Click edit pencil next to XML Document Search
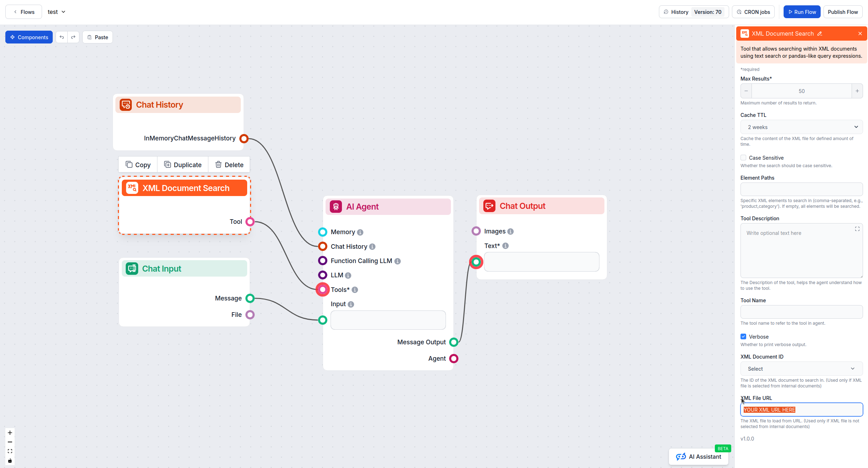 coord(820,34)
